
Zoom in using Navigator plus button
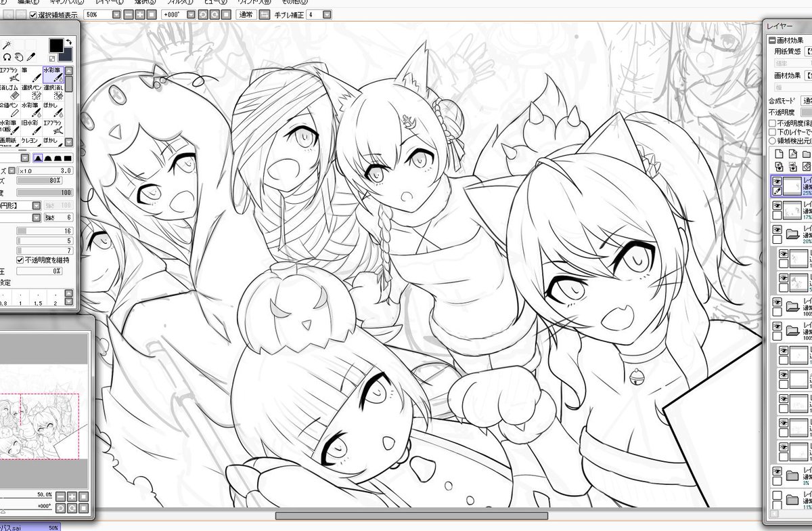(x=72, y=496)
